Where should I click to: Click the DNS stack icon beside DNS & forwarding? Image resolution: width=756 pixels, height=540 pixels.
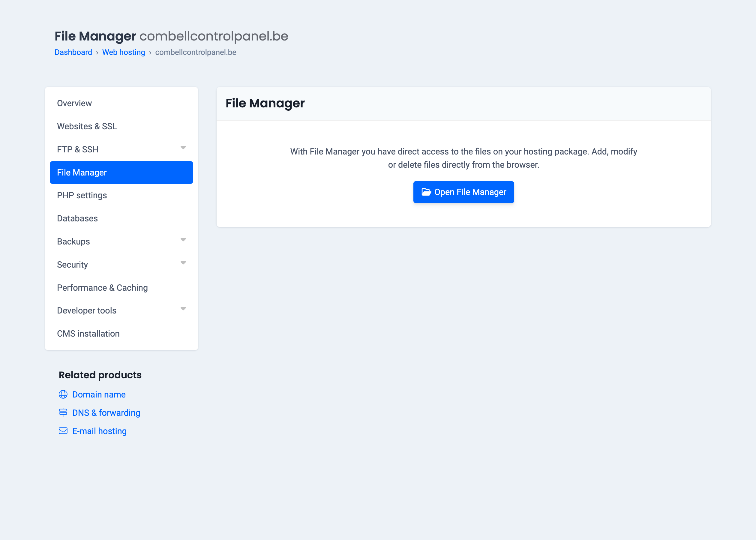[63, 412]
